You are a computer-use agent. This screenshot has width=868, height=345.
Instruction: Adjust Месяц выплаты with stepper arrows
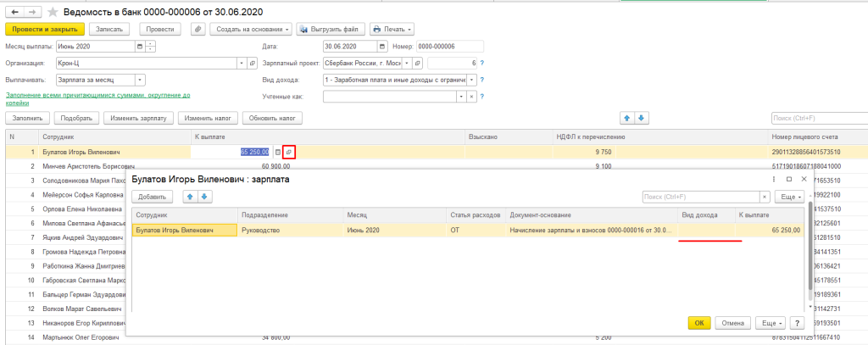pos(151,47)
